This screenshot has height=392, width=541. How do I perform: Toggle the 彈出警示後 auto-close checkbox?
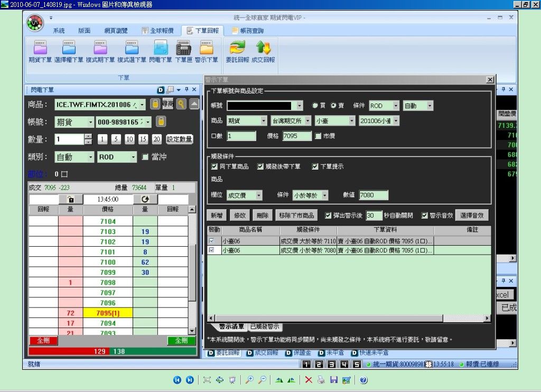(328, 216)
